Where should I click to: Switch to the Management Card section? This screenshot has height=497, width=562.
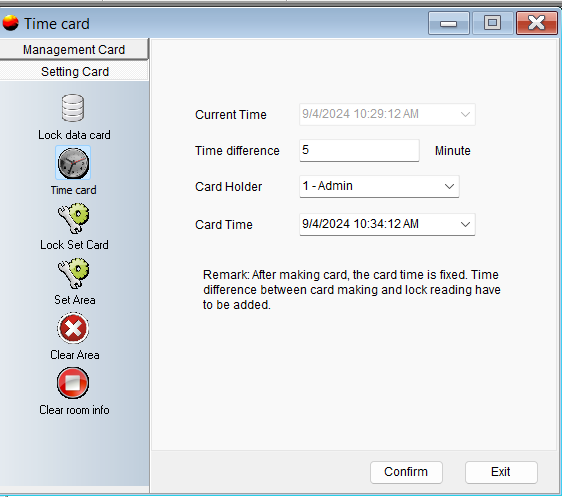tap(74, 49)
